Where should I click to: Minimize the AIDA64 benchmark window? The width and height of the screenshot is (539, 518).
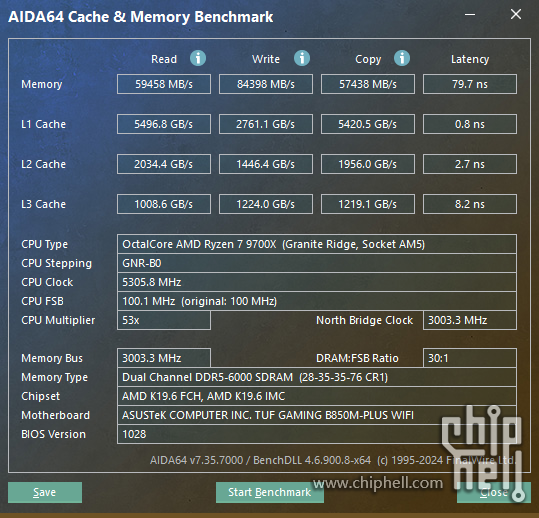coord(470,14)
